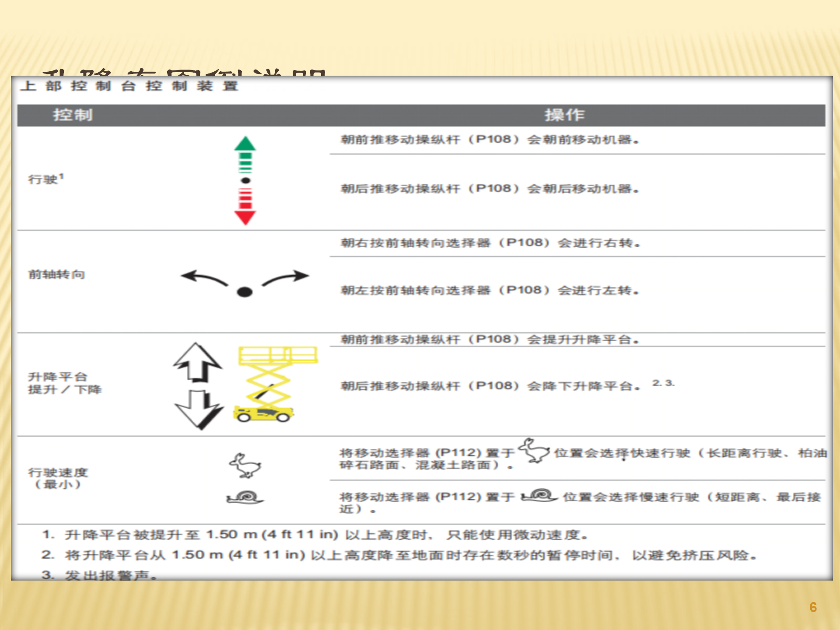
Task: Click the 前轴转向 row label
Action: [56, 274]
